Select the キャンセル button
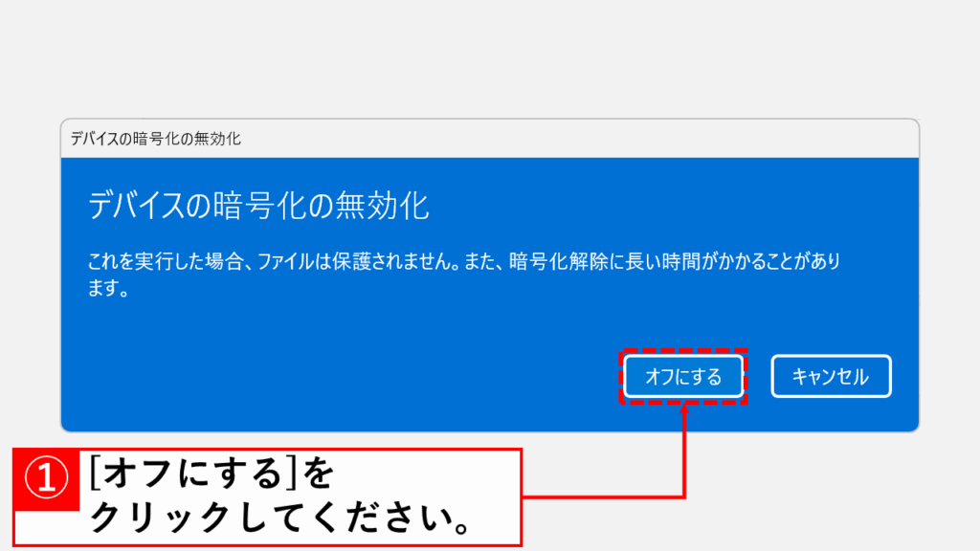Image resolution: width=980 pixels, height=551 pixels. point(831,377)
